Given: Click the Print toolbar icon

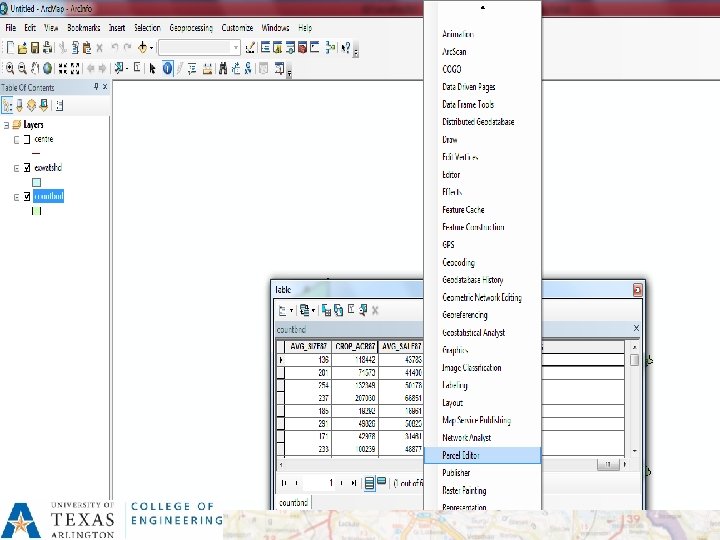Looking at the screenshot, I should [x=47, y=47].
